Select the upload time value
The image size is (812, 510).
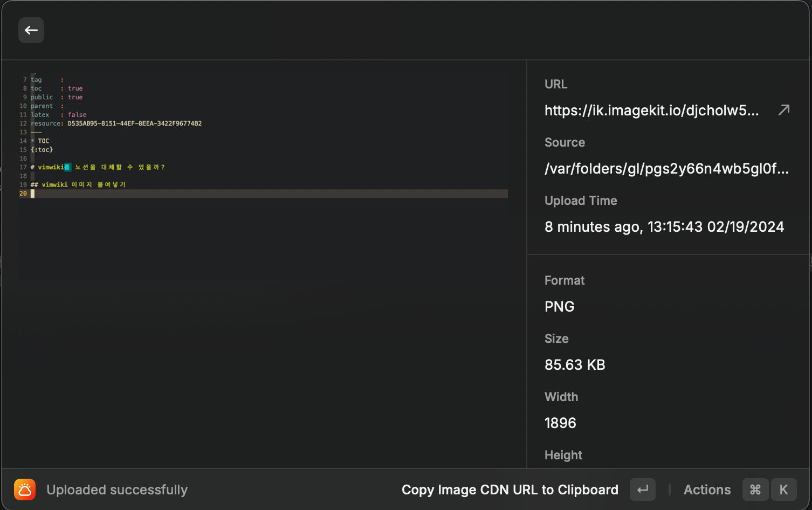pos(664,227)
